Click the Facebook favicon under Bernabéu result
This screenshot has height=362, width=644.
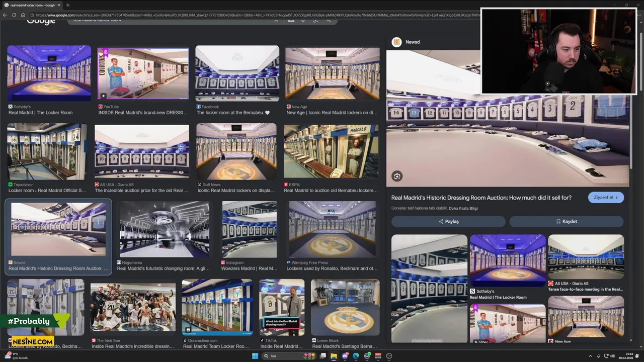pyautogui.click(x=199, y=107)
